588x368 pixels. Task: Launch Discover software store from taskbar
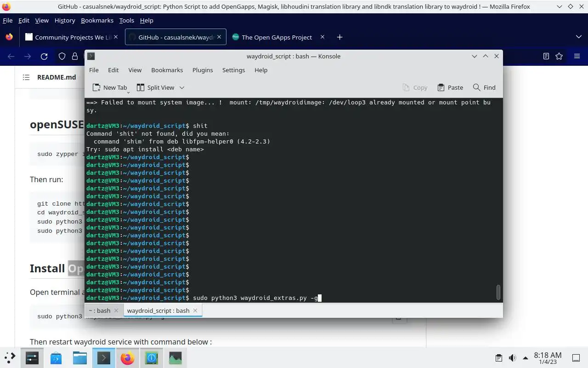[x=56, y=357]
